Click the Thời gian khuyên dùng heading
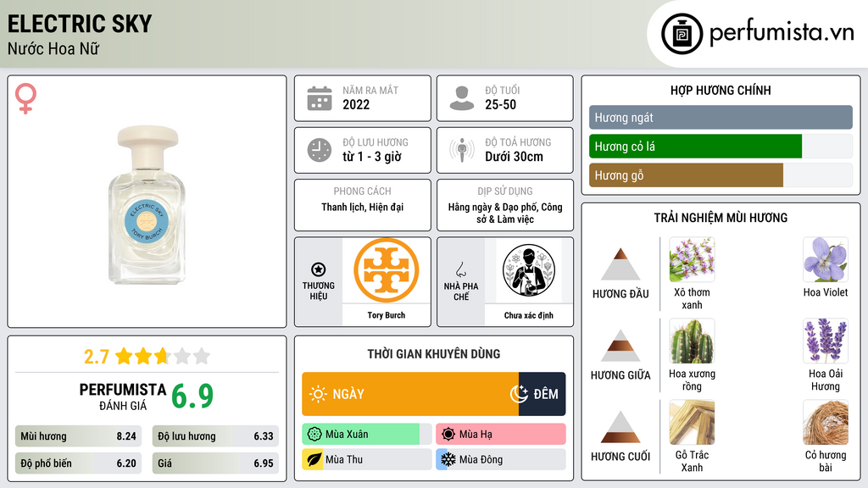This screenshot has height=488, width=868. click(434, 354)
